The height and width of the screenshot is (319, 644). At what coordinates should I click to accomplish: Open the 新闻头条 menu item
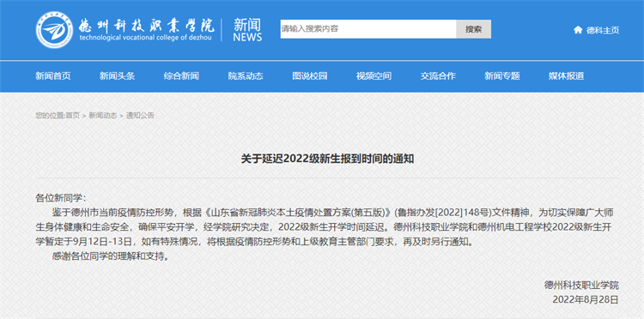pos(117,75)
